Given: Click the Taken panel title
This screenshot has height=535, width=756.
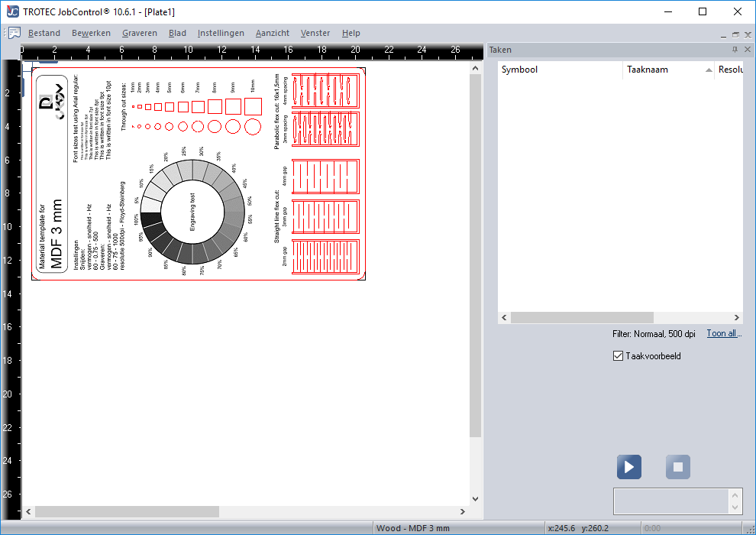Looking at the screenshot, I should (x=500, y=50).
